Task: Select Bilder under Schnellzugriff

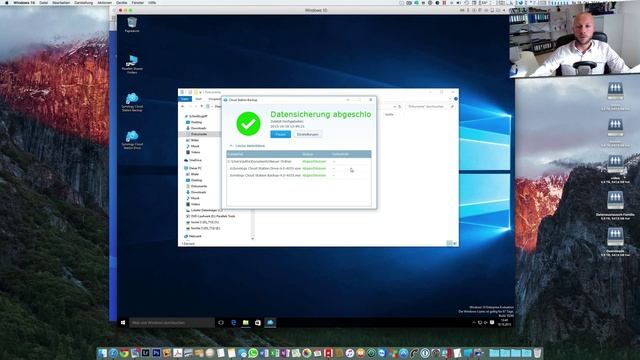Action: [195, 140]
